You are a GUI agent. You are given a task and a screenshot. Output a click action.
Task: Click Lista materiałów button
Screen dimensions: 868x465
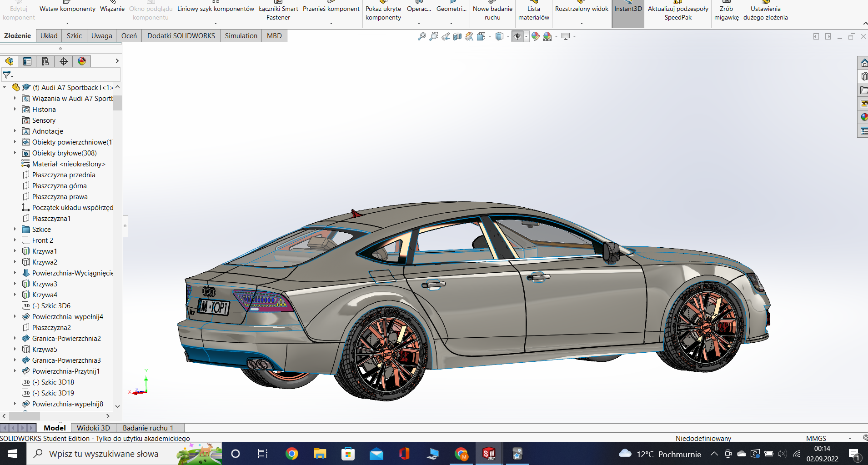534,13
